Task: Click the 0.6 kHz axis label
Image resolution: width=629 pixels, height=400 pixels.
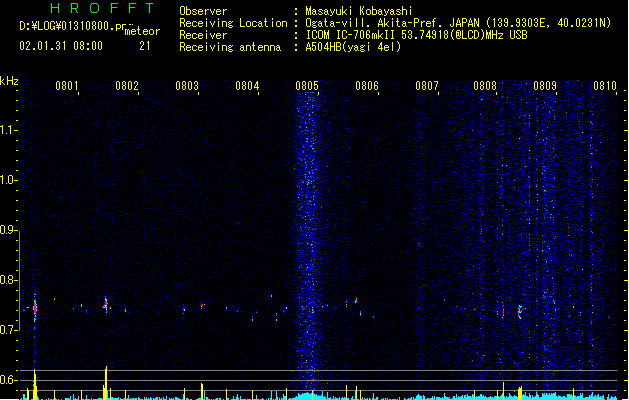Action: [x=8, y=380]
